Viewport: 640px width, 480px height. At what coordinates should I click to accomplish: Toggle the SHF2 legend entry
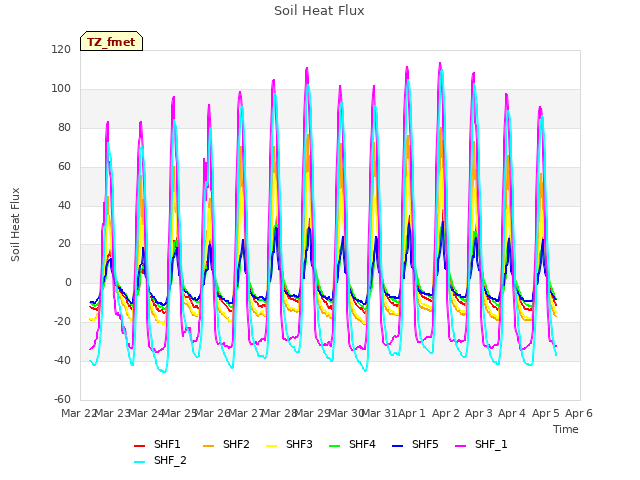pos(226,444)
